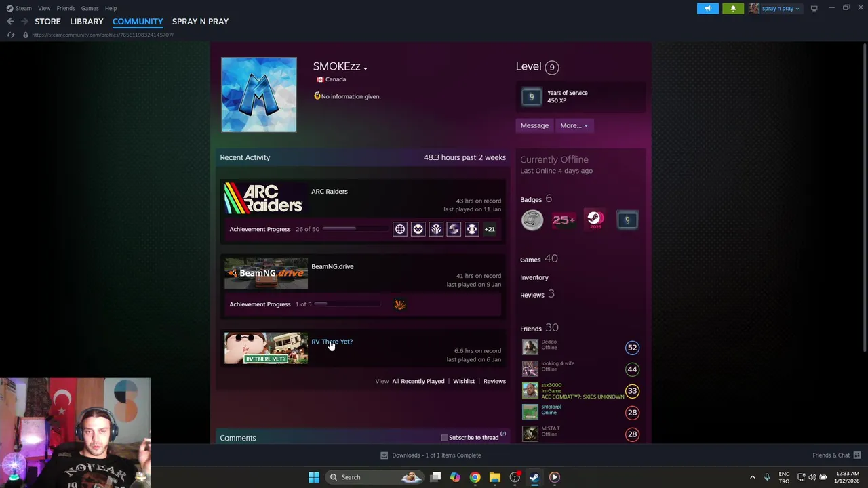Switch to the COMMUNITY tab
Image resolution: width=868 pixels, height=488 pixels.
[x=138, y=22]
